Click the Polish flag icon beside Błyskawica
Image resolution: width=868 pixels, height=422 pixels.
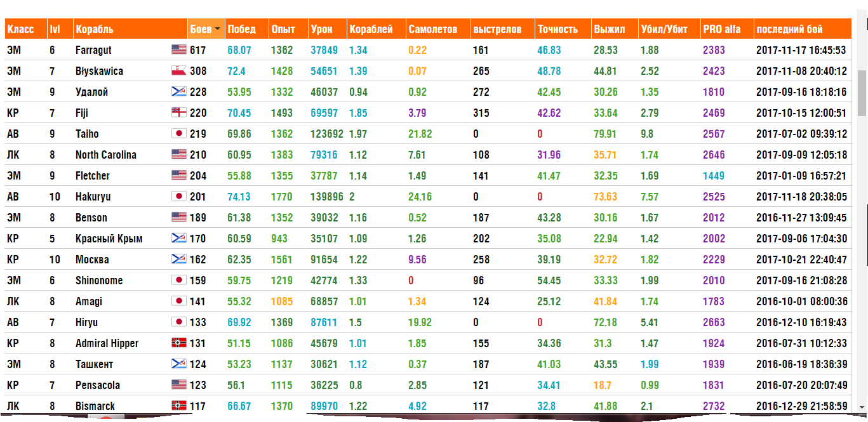click(178, 70)
